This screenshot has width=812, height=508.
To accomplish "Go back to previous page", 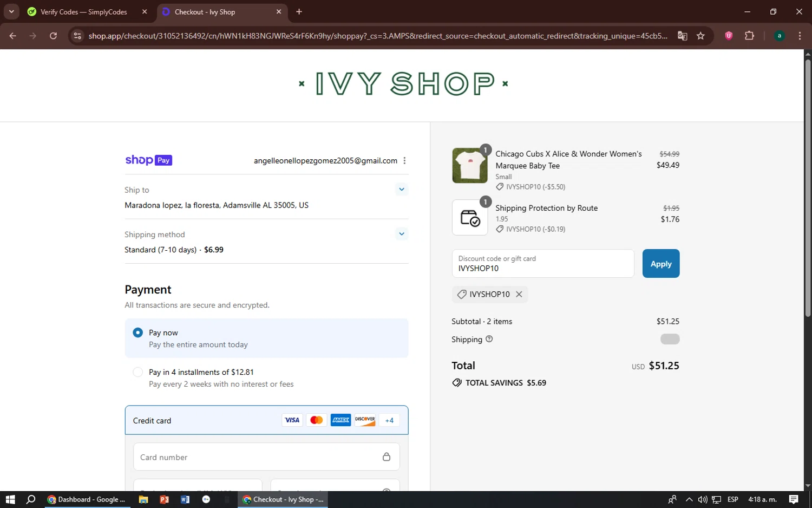I will [x=13, y=36].
